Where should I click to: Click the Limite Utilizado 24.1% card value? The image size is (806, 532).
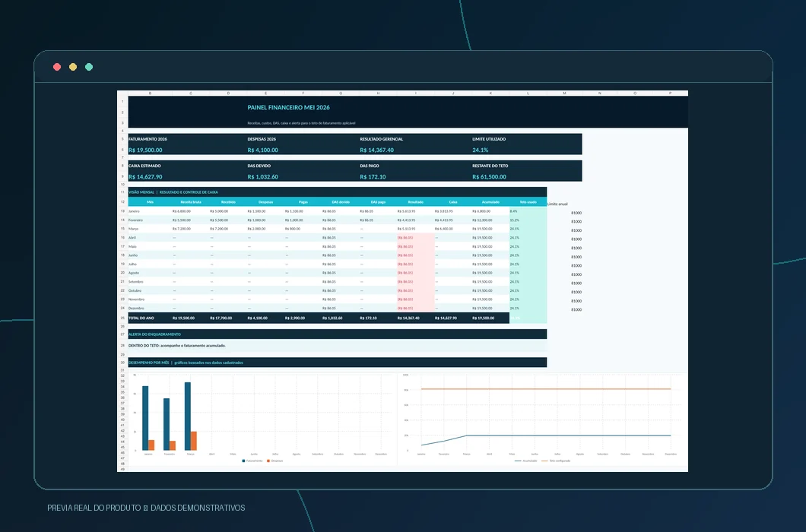[x=480, y=150]
